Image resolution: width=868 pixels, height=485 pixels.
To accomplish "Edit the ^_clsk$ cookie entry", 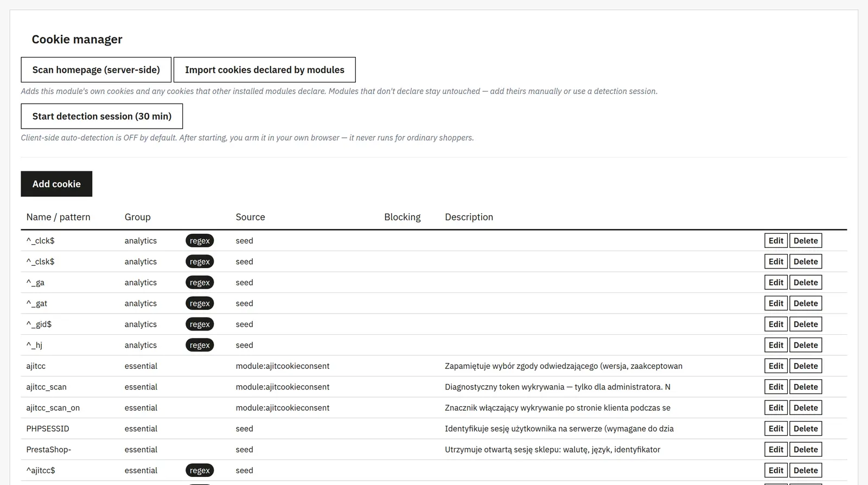I will 776,261.
